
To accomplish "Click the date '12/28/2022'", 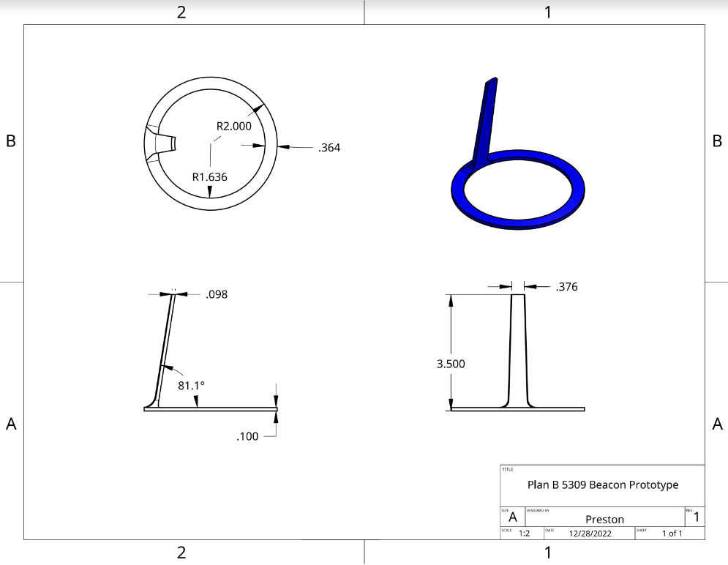I will (x=590, y=534).
